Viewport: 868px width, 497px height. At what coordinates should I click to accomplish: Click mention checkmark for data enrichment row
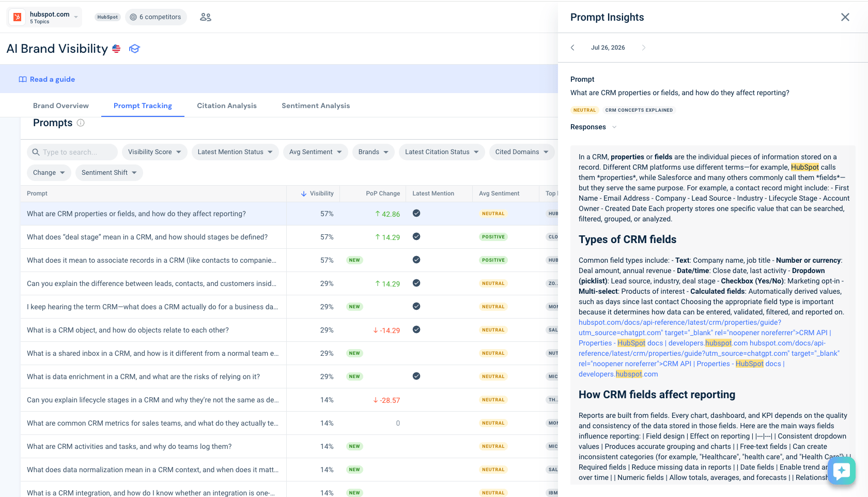(x=416, y=376)
